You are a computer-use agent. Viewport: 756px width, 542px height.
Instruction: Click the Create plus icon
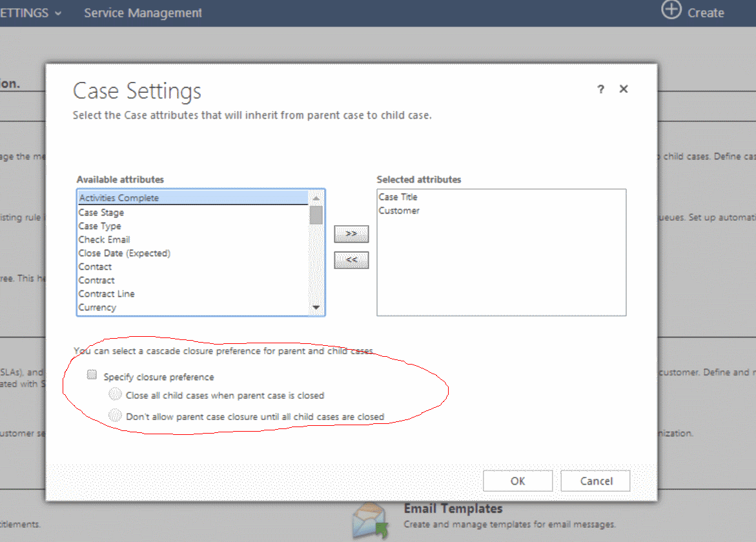(671, 11)
